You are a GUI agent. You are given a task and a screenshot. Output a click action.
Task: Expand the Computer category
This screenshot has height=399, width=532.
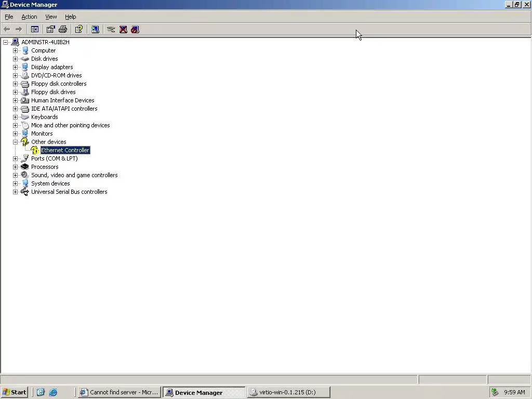click(x=15, y=50)
